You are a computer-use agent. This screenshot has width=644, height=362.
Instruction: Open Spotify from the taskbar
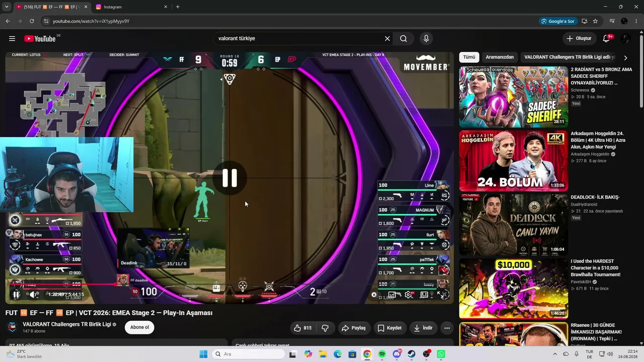click(x=382, y=354)
